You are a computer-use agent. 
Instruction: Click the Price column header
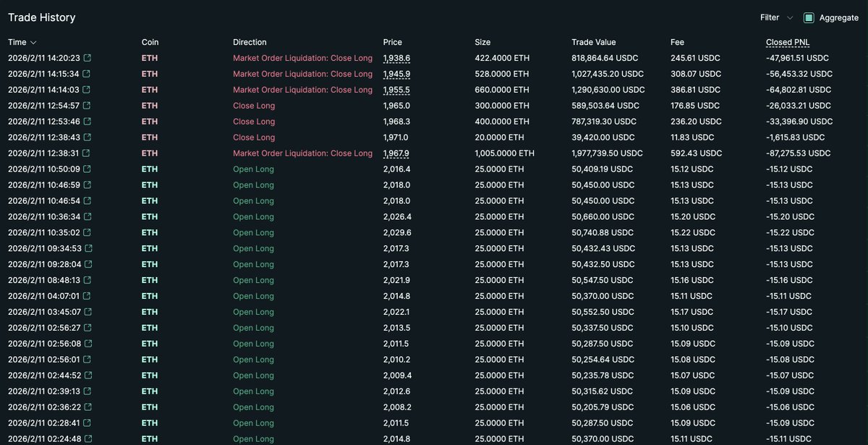392,42
